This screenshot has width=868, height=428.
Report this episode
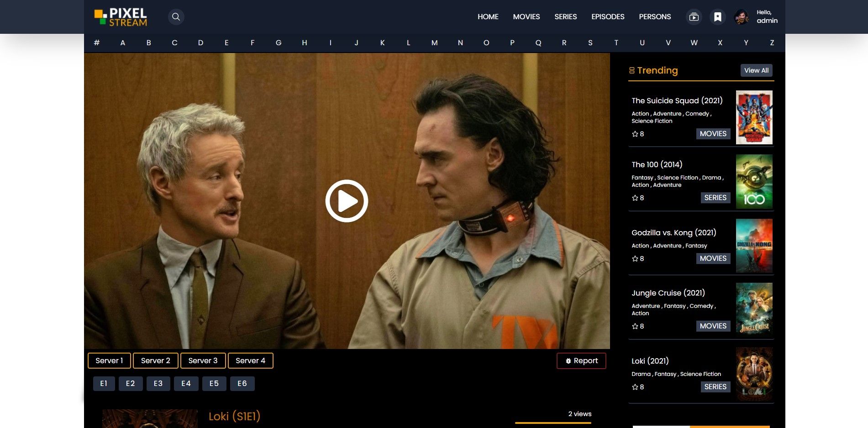(581, 360)
